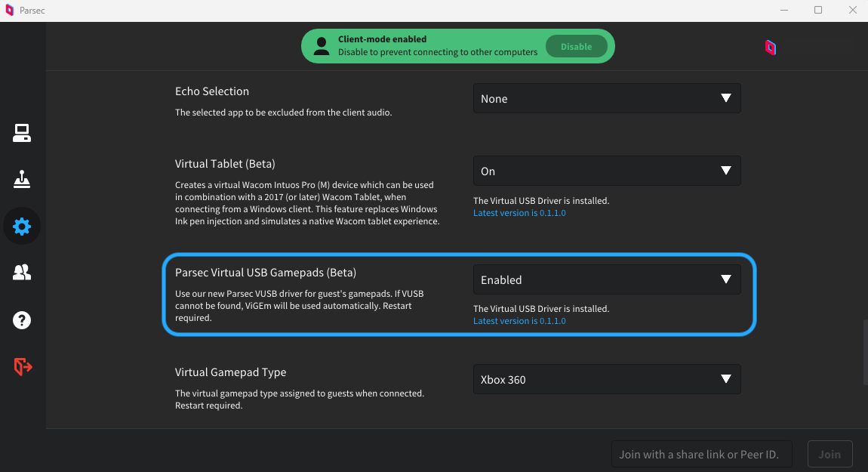Click the Join button
The height and width of the screenshot is (472, 868).
click(x=830, y=455)
